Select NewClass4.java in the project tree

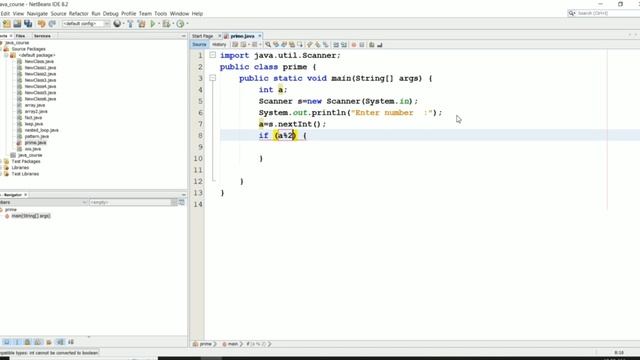(x=40, y=87)
